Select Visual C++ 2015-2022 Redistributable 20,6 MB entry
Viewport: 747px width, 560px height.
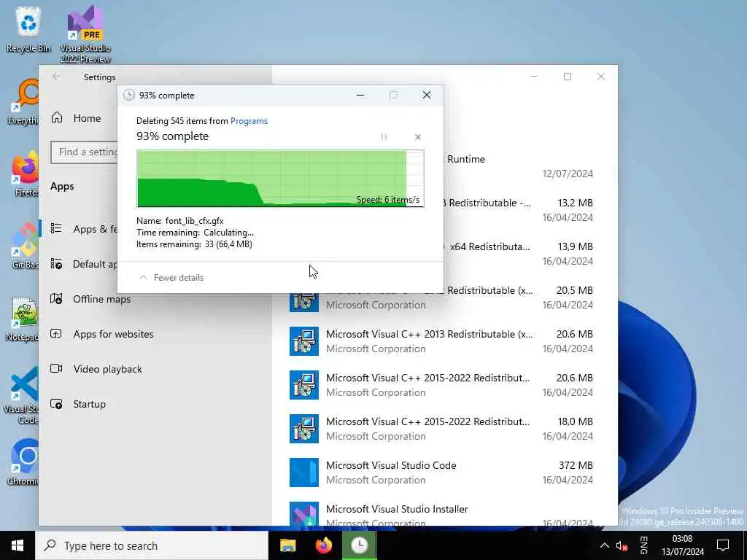click(x=441, y=385)
